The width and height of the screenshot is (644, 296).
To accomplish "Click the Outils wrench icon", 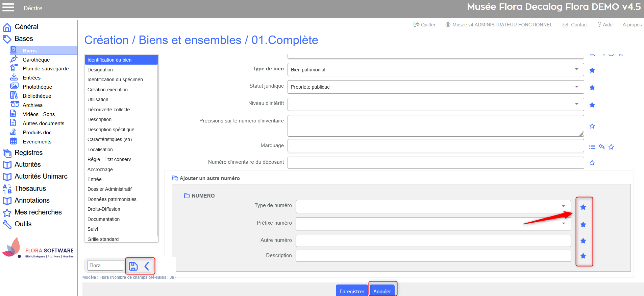I will pos(7,224).
